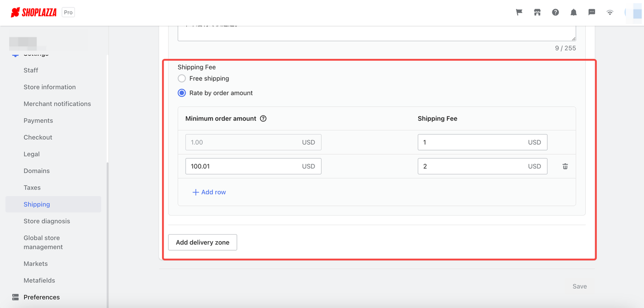Click the Minimum order amount column header
This screenshot has width=644, height=308.
(221, 119)
